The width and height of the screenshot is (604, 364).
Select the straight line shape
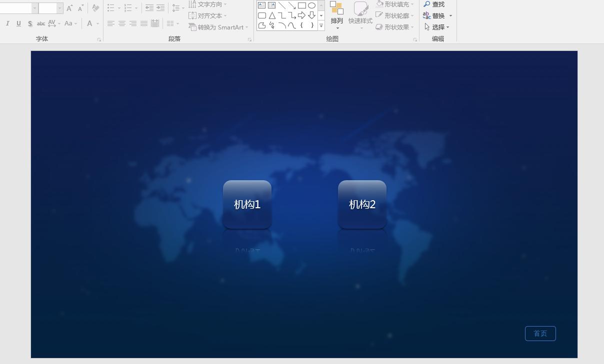pyautogui.click(x=282, y=5)
